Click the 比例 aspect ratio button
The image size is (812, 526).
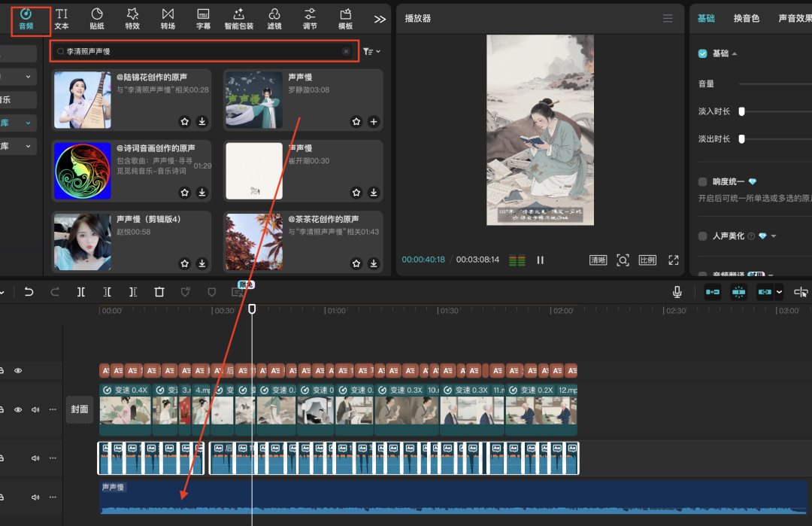coord(647,260)
